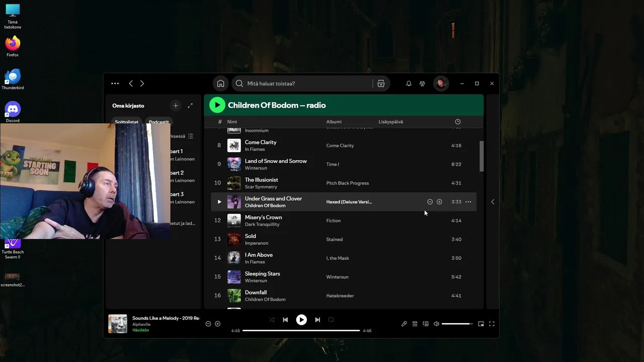Create a new playlist with the plus icon
The height and width of the screenshot is (362, 644).
pyautogui.click(x=176, y=106)
